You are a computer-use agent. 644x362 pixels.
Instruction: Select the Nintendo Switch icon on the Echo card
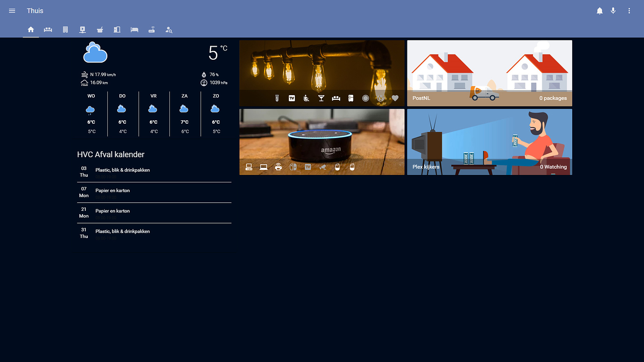[x=293, y=167]
